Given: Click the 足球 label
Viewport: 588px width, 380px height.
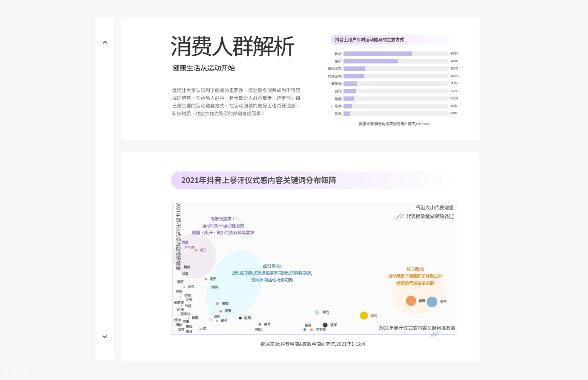Looking at the screenshot, I should click(x=202, y=328).
